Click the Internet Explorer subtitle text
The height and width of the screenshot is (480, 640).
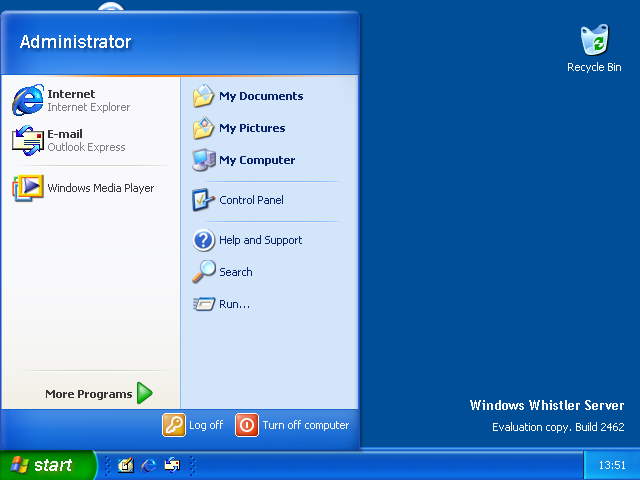pos(89,107)
